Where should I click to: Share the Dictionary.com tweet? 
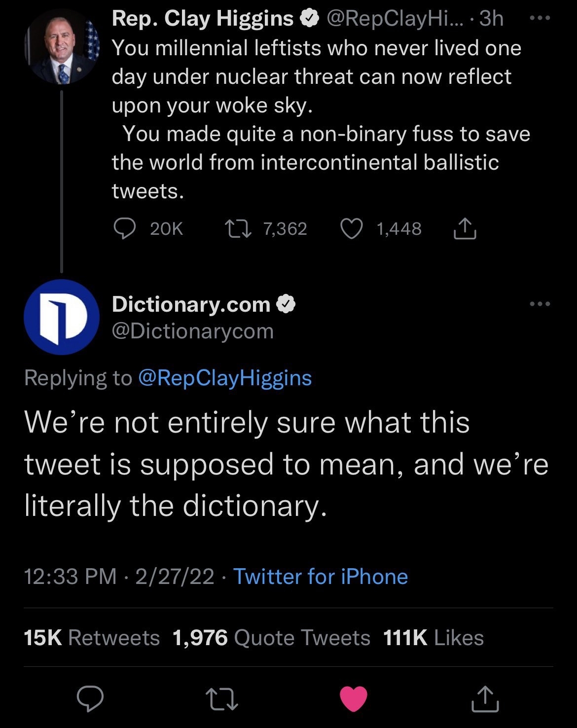point(485,699)
